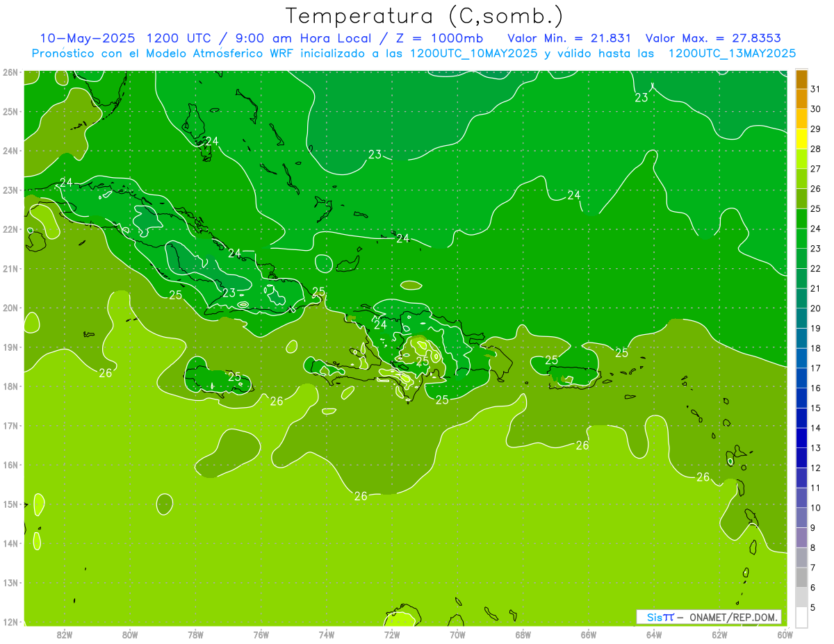Click the 18N latitude axis label
834x644 pixels.
pyautogui.click(x=10, y=386)
